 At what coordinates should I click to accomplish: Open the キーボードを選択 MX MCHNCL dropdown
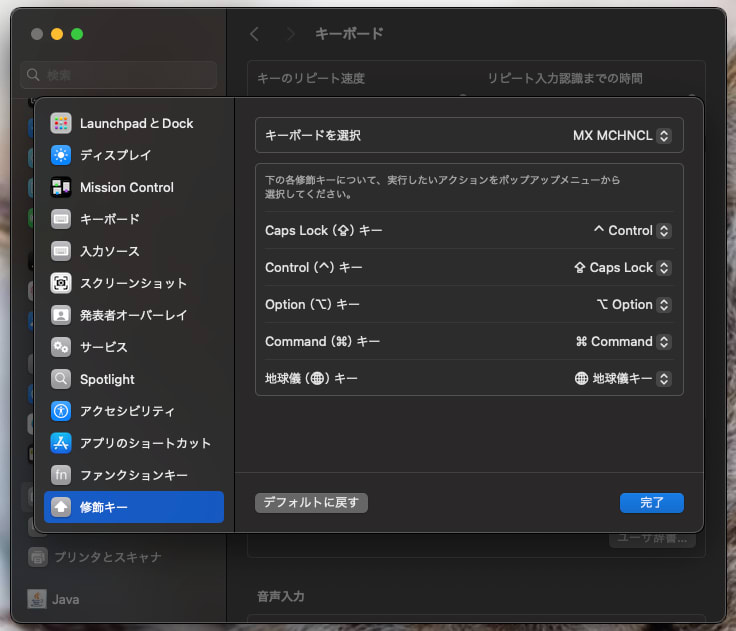point(622,136)
